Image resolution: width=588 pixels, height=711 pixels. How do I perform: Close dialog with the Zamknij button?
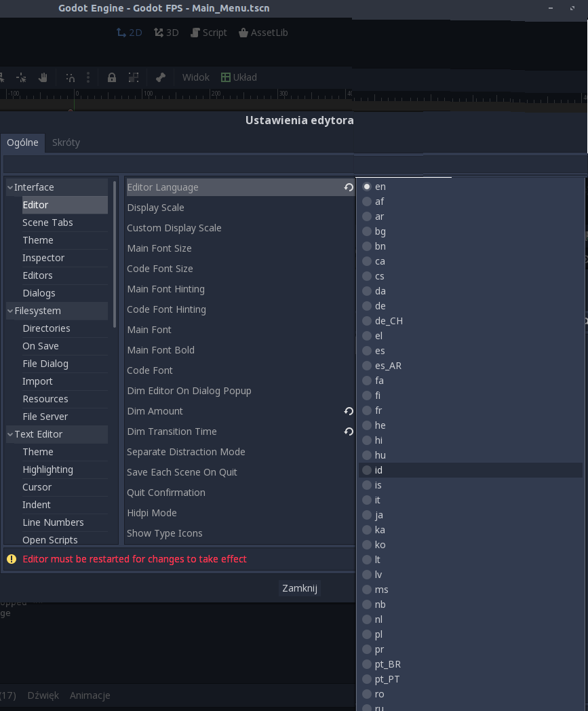(300, 588)
